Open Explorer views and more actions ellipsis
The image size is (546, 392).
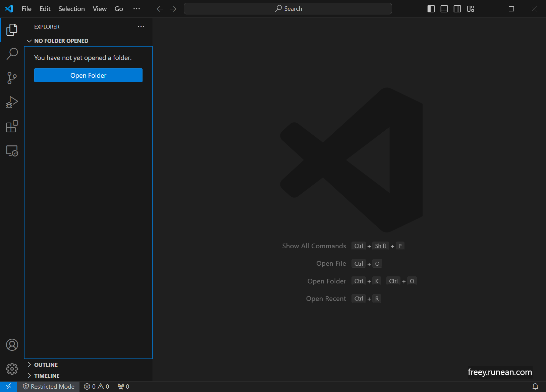pyautogui.click(x=141, y=27)
